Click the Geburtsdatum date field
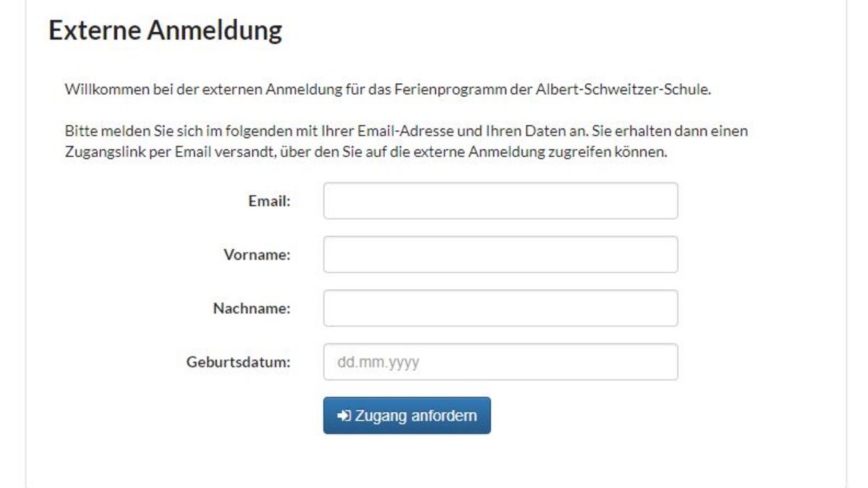Screen dimensions: 868x488 click(x=501, y=361)
